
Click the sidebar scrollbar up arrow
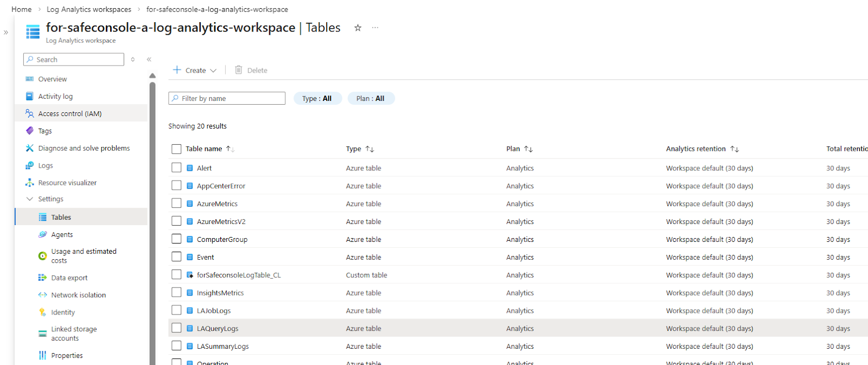pyautogui.click(x=152, y=76)
